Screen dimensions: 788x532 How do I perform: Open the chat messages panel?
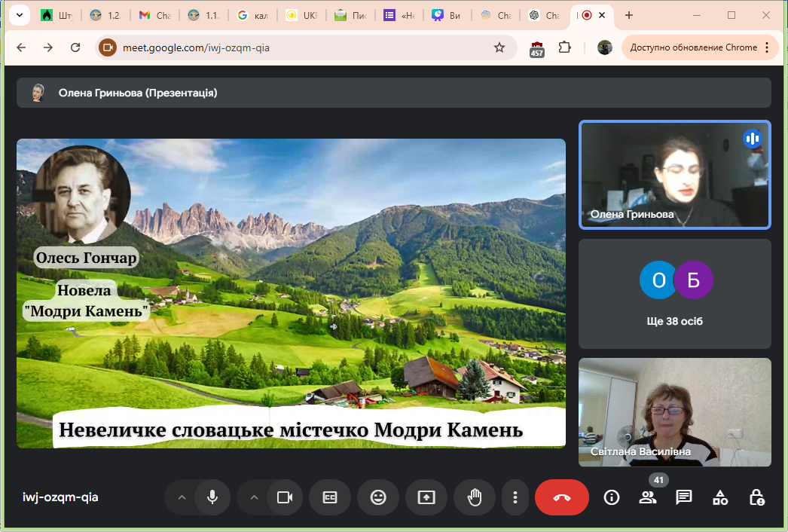[684, 497]
